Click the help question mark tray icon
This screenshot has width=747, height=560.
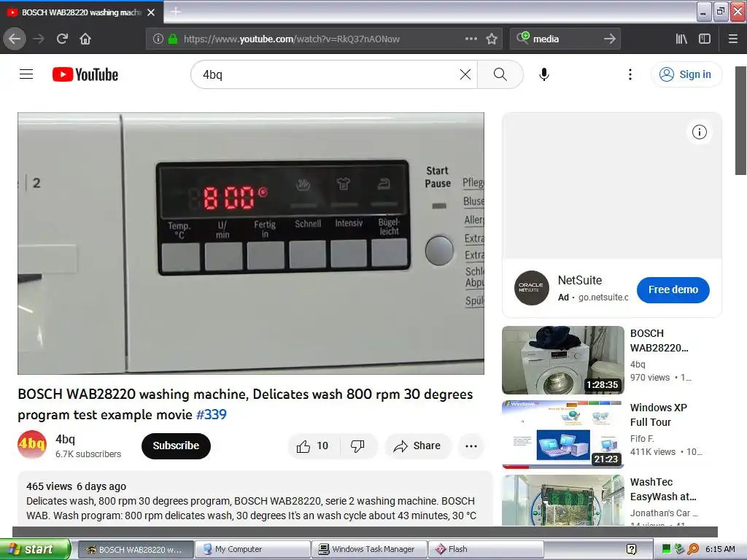pyautogui.click(x=631, y=549)
